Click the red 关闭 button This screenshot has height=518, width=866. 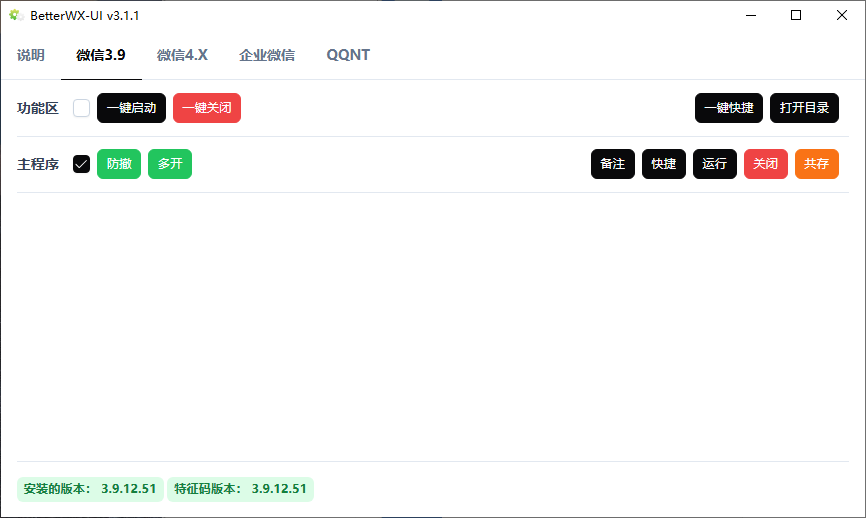[765, 164]
